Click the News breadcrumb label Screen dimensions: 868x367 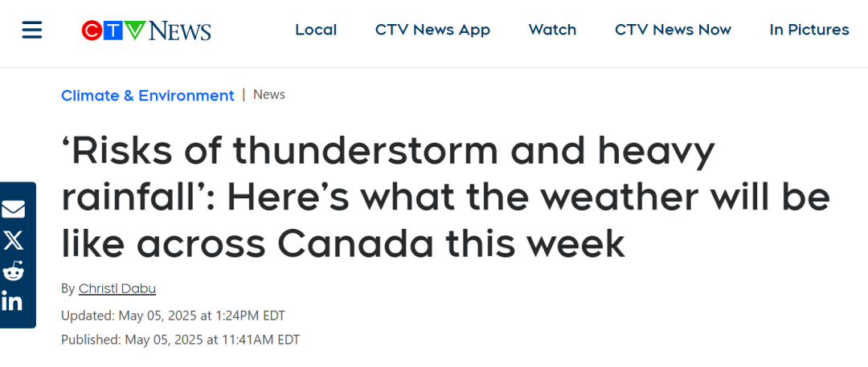point(269,95)
